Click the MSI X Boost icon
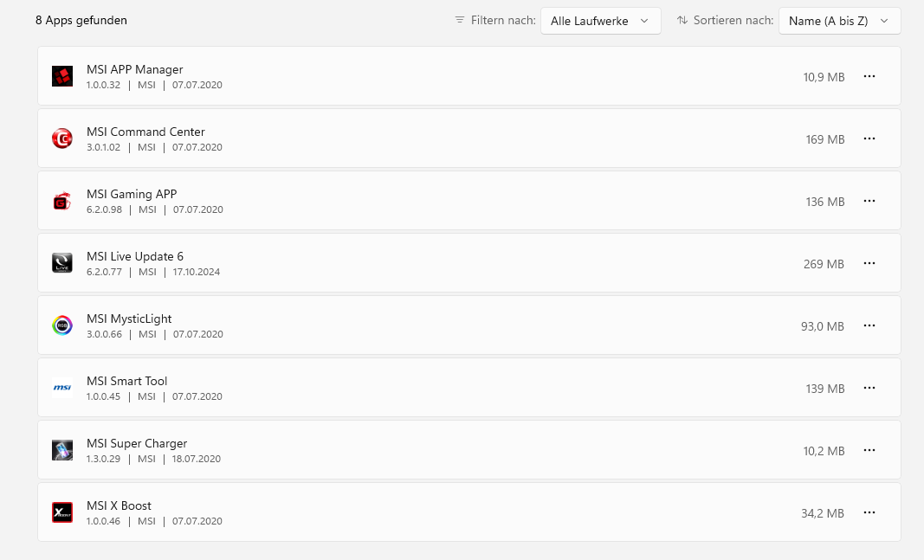924x560 pixels. coord(61,512)
